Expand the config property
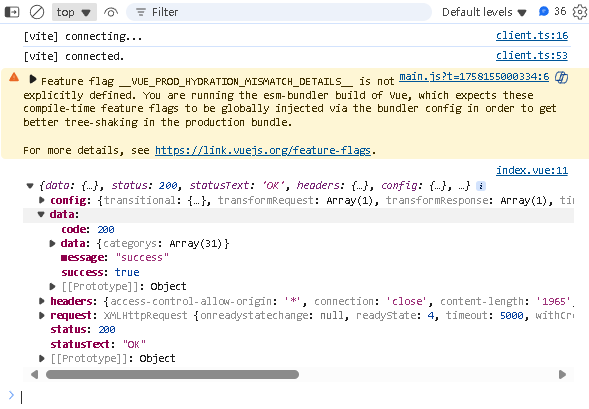The image size is (589, 409). pos(42,200)
